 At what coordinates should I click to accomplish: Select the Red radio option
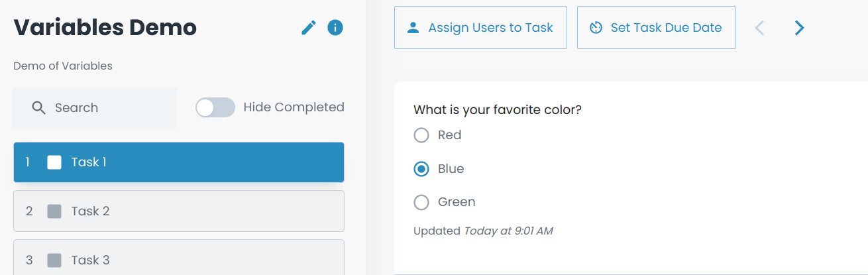(x=421, y=135)
